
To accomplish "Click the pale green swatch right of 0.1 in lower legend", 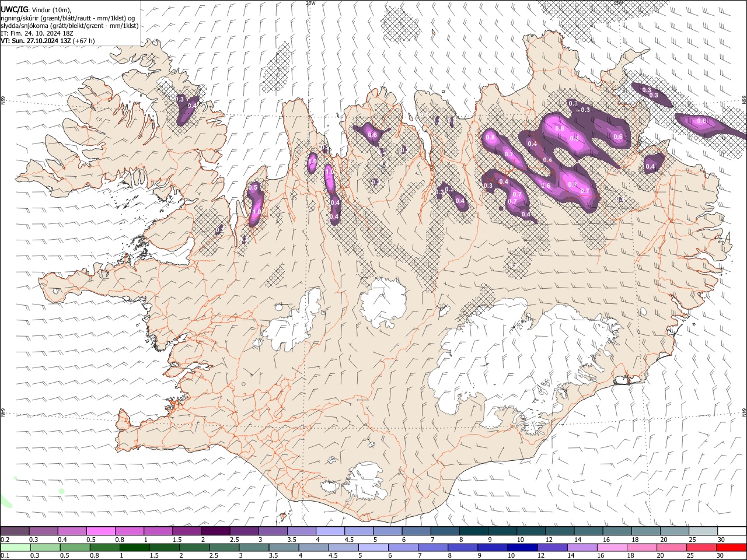I will pos(15,547).
